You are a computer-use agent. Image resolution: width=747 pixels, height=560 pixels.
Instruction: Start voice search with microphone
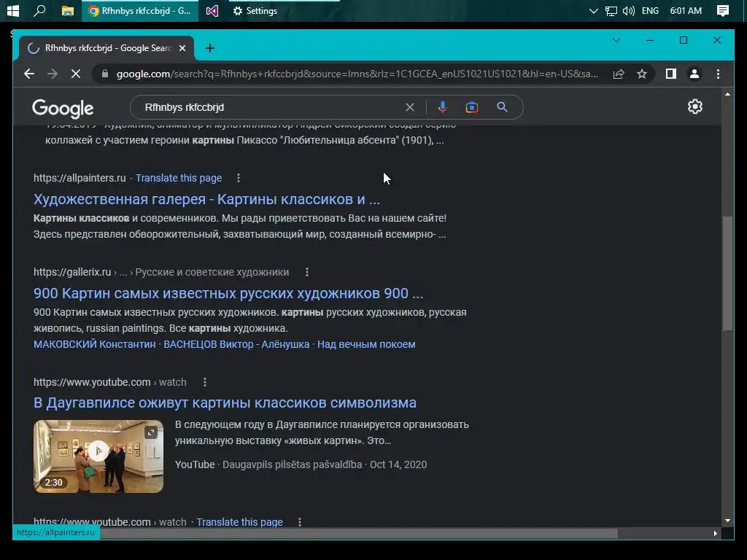click(443, 107)
